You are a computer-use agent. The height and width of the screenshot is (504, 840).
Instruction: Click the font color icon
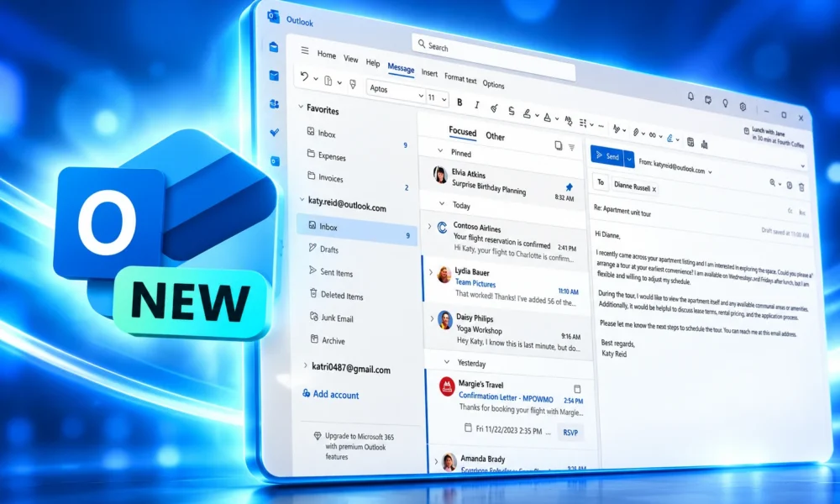(x=547, y=117)
